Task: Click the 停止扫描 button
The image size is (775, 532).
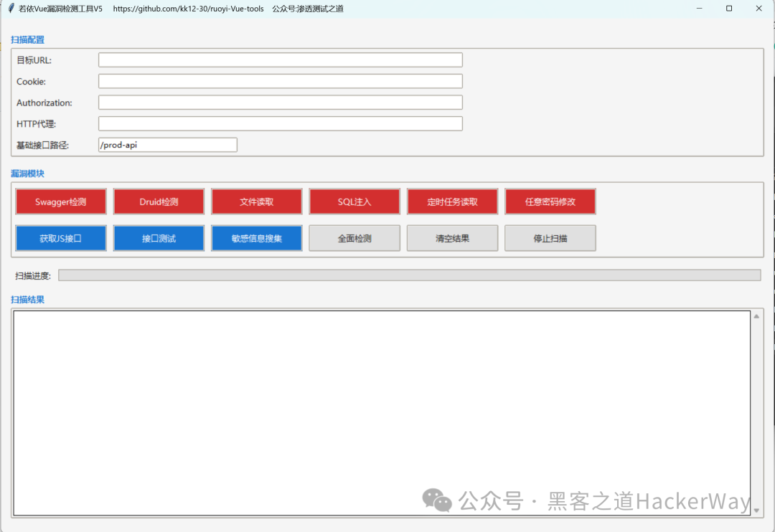Action: coord(550,238)
